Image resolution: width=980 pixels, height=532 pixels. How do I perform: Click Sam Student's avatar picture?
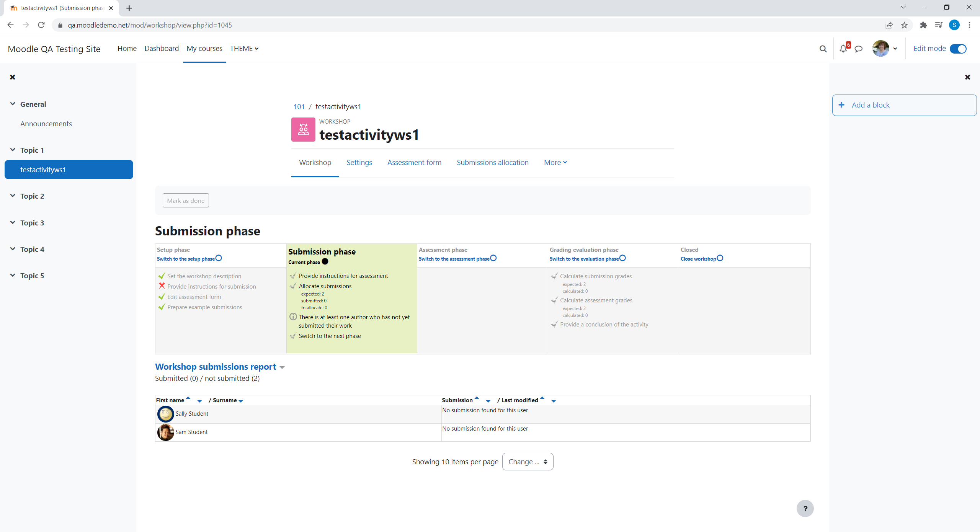[165, 432]
